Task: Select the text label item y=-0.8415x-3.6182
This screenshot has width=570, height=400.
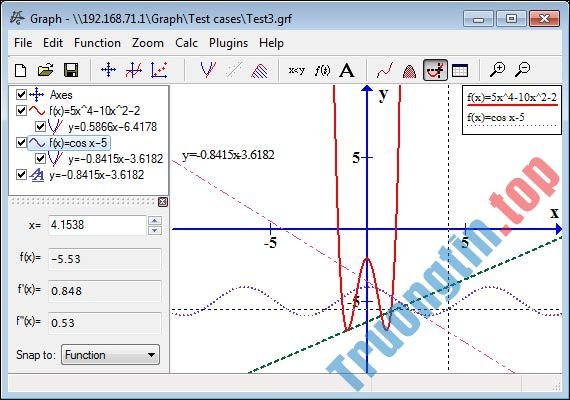Action: (x=97, y=175)
